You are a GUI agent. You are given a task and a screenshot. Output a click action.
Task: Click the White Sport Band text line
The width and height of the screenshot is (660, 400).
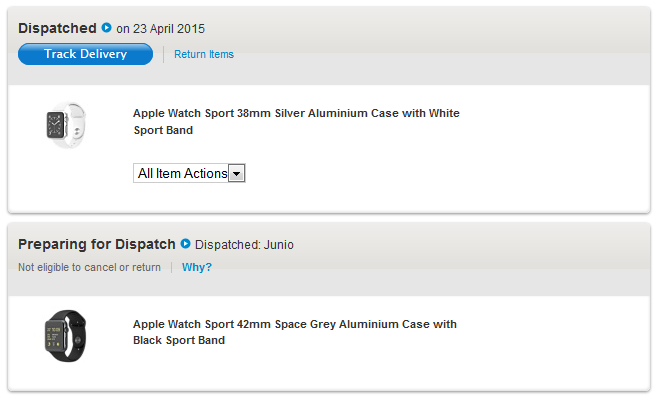(x=163, y=131)
